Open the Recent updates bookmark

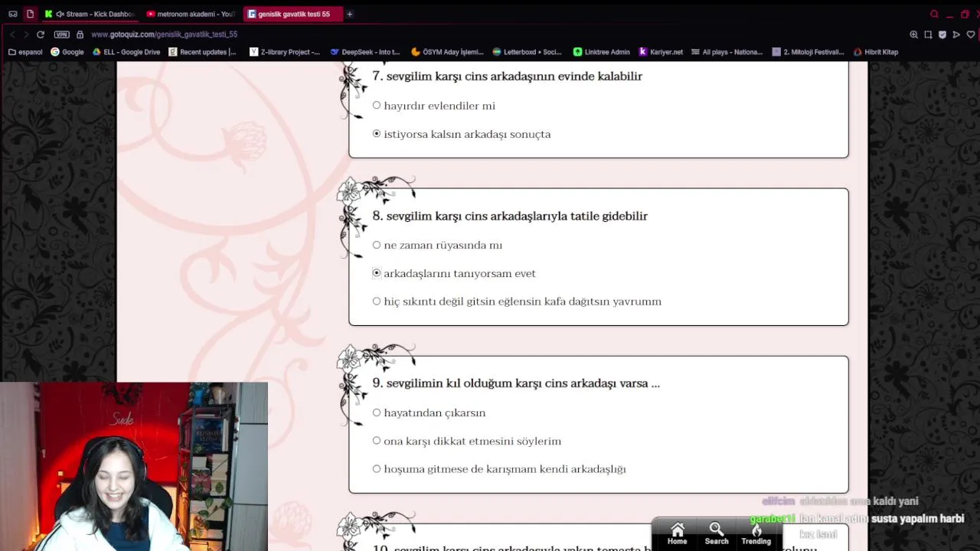203,52
